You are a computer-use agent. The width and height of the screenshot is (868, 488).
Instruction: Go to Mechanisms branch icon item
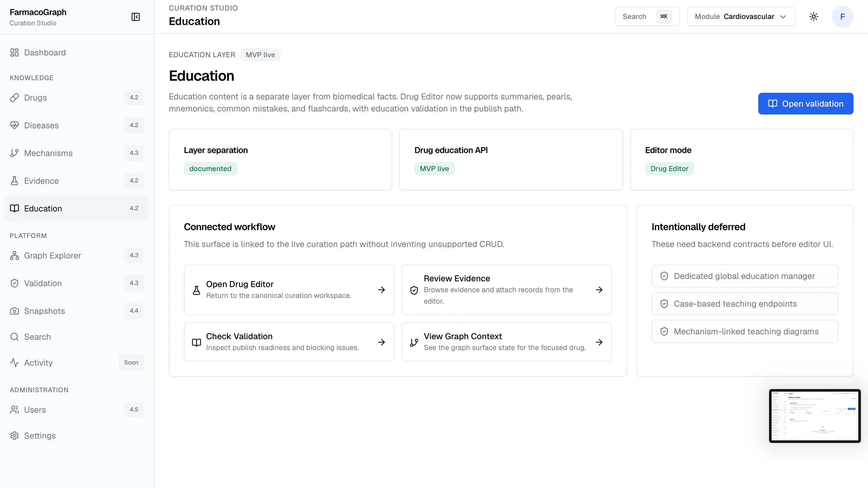tap(14, 153)
